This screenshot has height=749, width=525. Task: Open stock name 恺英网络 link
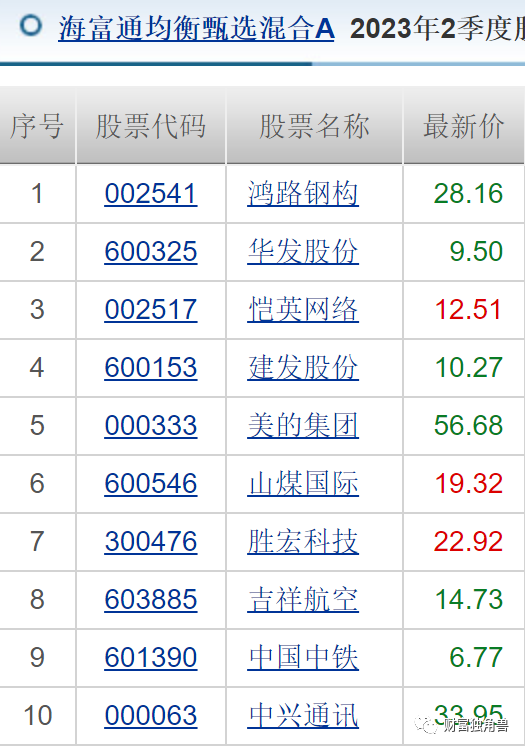(x=303, y=310)
